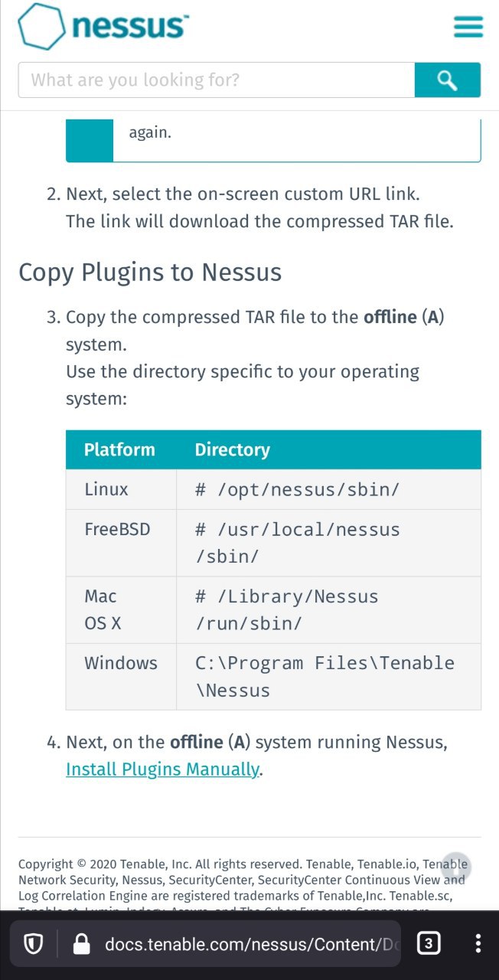This screenshot has height=980, width=499.
Task: Tap the shield tracking protection icon
Action: 34,944
